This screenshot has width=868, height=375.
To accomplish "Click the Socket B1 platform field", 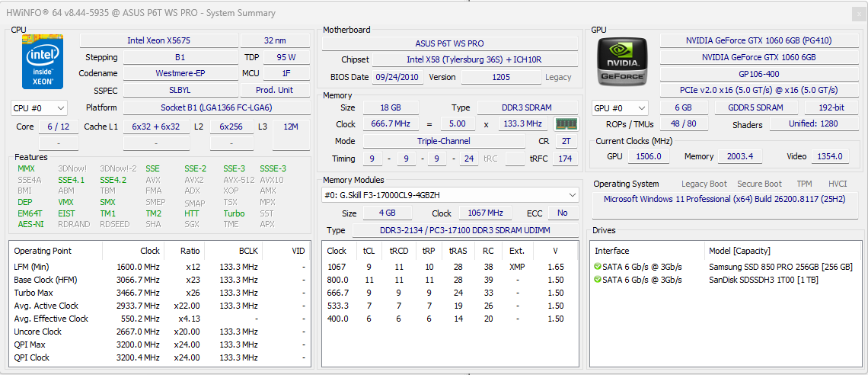I will pos(216,107).
